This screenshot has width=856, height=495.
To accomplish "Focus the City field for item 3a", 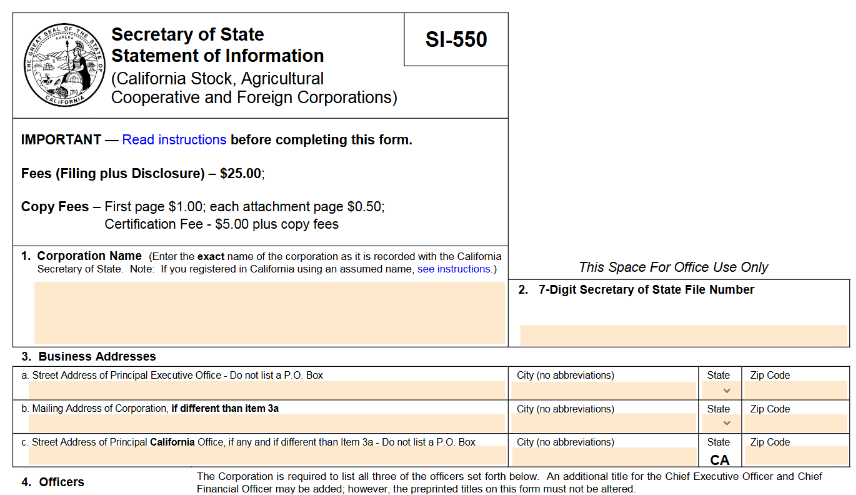I will click(x=603, y=390).
